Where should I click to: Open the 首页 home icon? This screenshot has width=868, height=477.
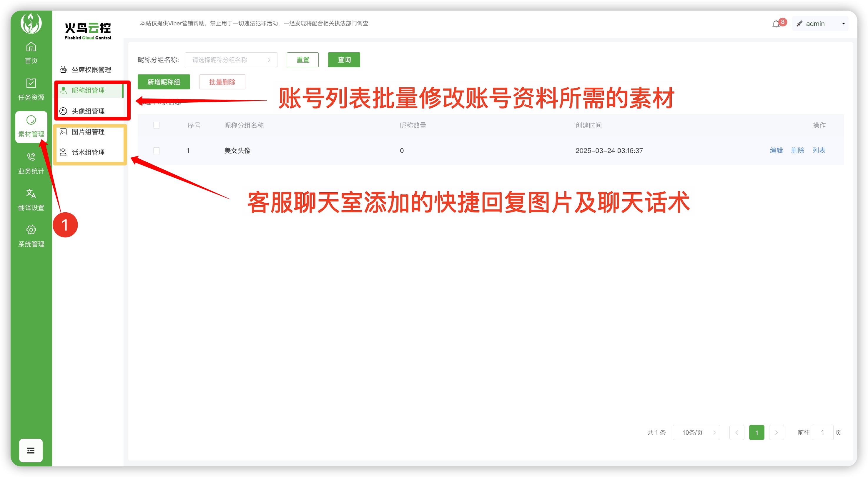pyautogui.click(x=31, y=47)
